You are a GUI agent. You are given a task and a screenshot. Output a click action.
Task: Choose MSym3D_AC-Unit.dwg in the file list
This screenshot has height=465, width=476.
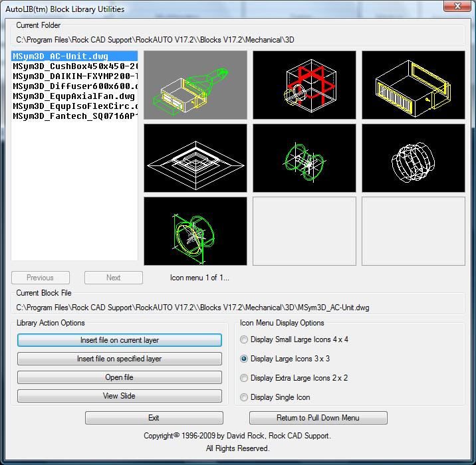tap(74, 56)
